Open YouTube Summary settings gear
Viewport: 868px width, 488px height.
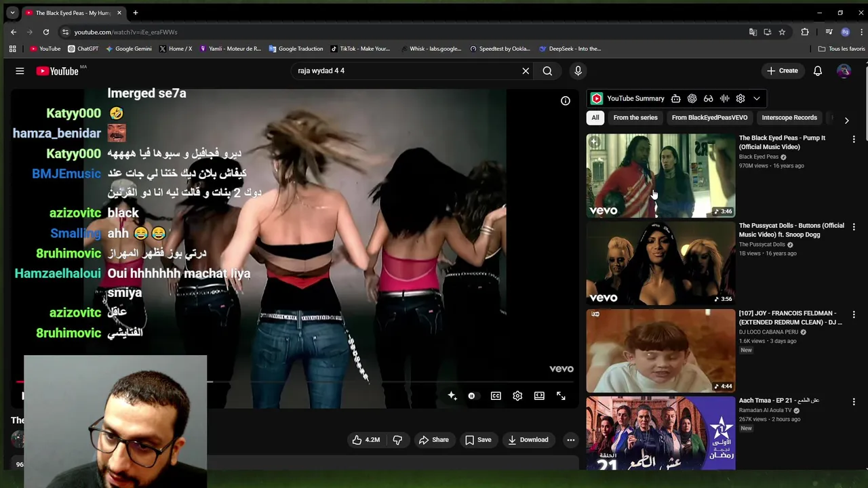741,99
